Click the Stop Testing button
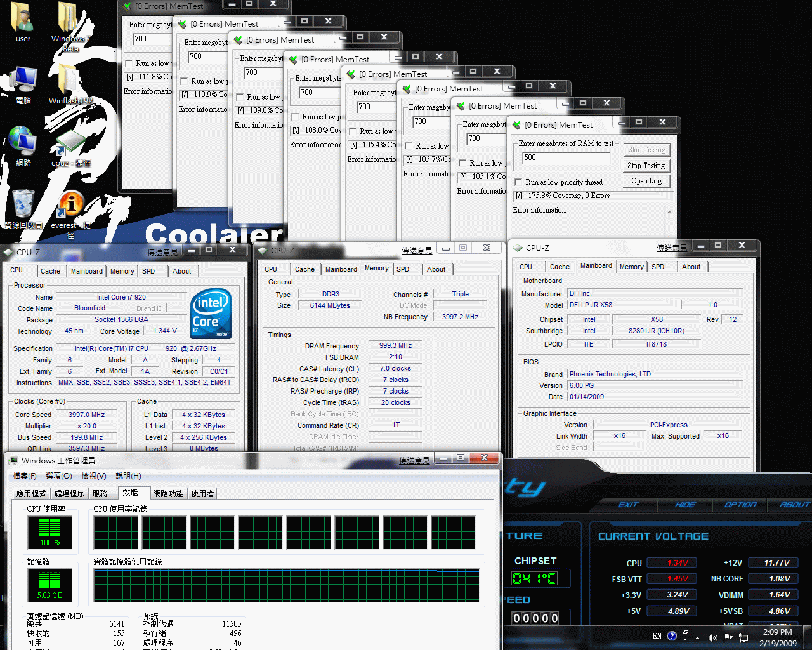This screenshot has width=812, height=650. pyautogui.click(x=646, y=166)
